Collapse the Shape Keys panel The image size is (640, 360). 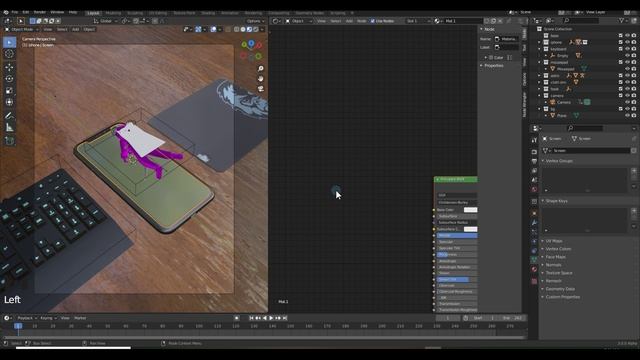[x=556, y=201]
